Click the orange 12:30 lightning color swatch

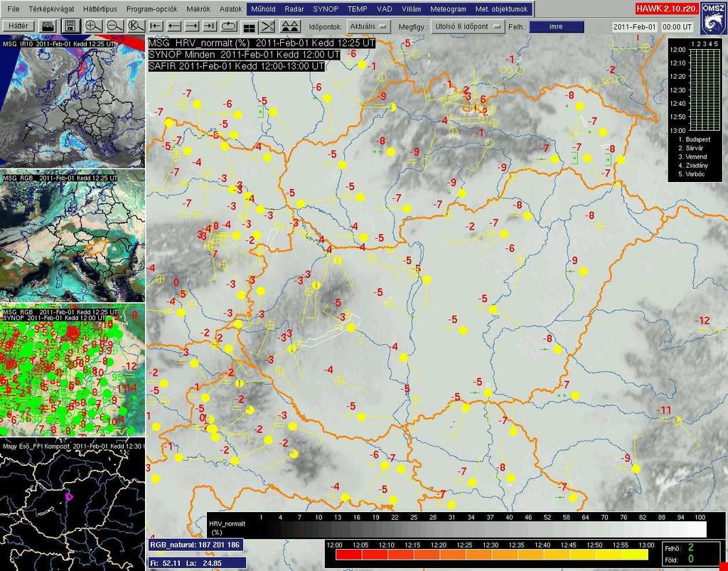coord(504,555)
